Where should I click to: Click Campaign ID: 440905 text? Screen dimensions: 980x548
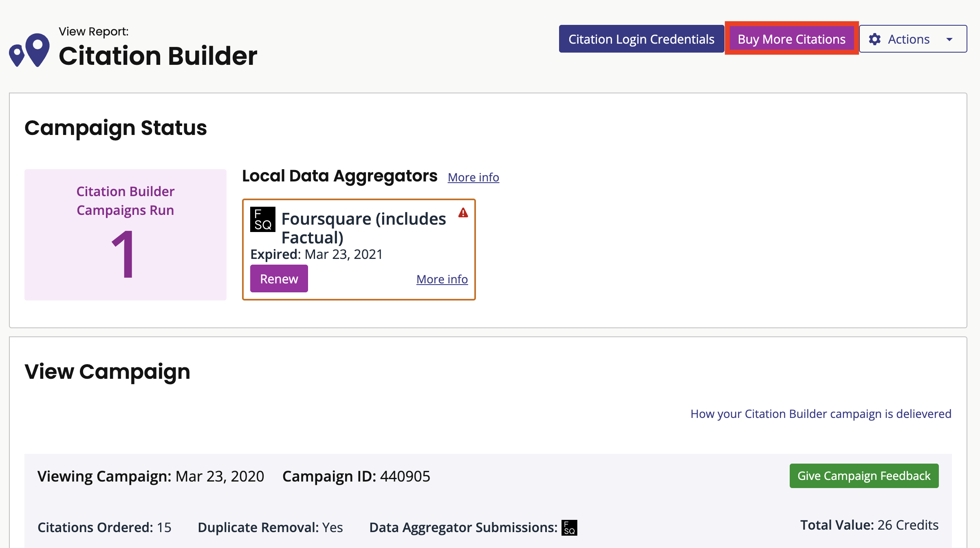point(356,476)
